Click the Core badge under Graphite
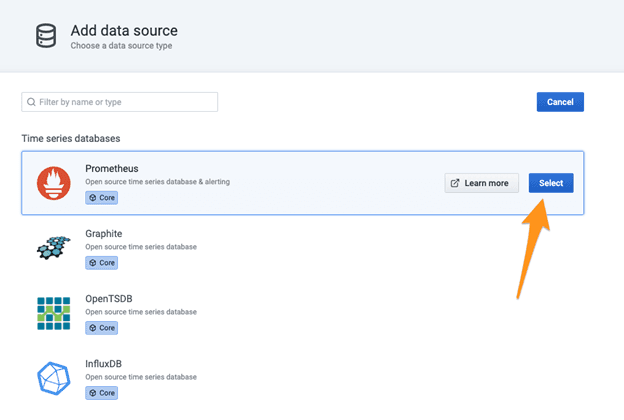Screen dimensions: 624x420 [x=101, y=263]
